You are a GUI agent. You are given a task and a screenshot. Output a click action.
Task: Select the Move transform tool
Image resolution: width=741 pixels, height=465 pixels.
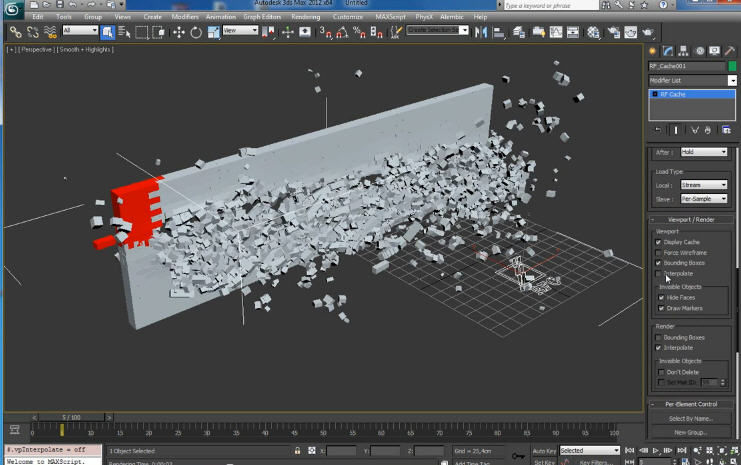[179, 32]
